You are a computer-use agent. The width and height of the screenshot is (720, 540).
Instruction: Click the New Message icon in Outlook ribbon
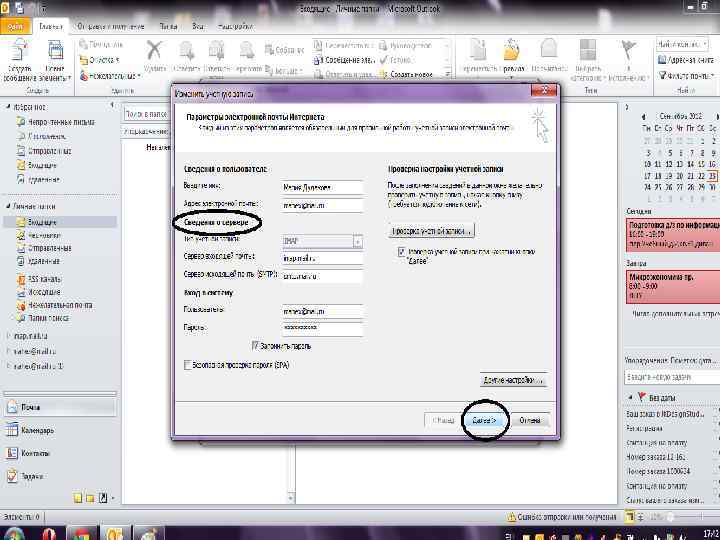(19, 61)
